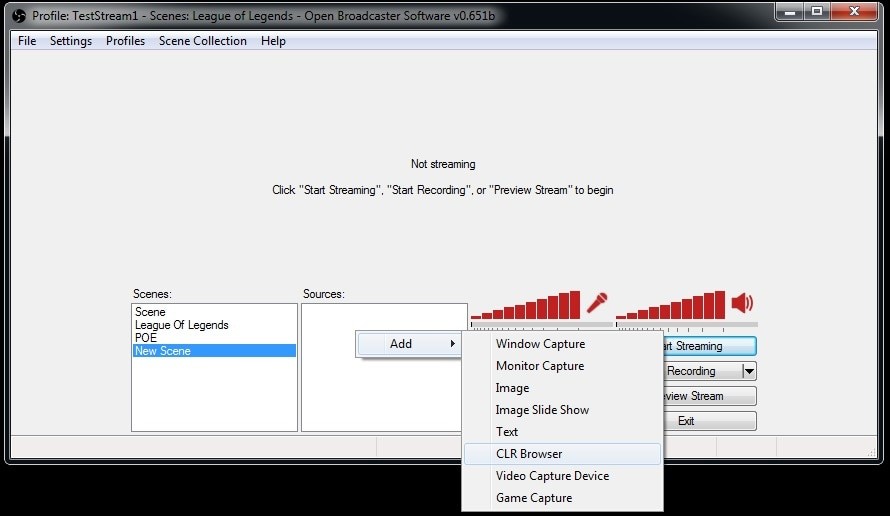Expand the Add submenu arrow

click(x=452, y=344)
